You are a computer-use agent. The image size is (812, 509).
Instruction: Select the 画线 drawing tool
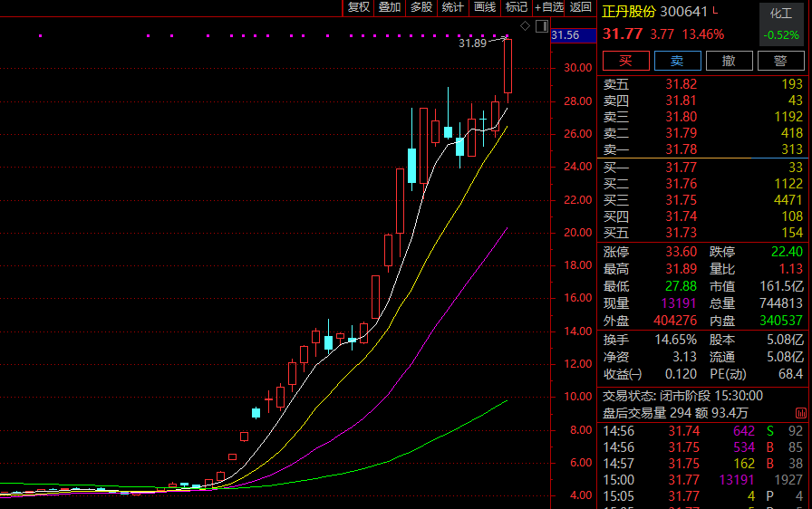pos(485,7)
